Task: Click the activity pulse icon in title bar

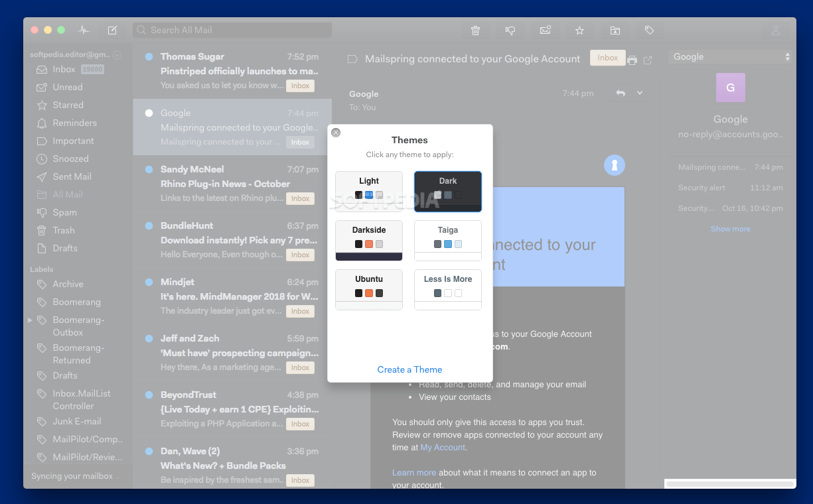Action: [x=83, y=30]
